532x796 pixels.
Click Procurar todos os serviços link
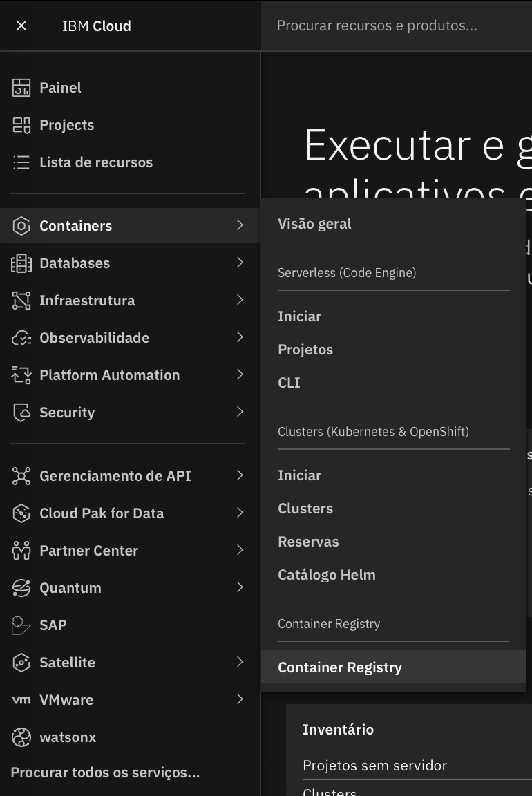click(105, 773)
